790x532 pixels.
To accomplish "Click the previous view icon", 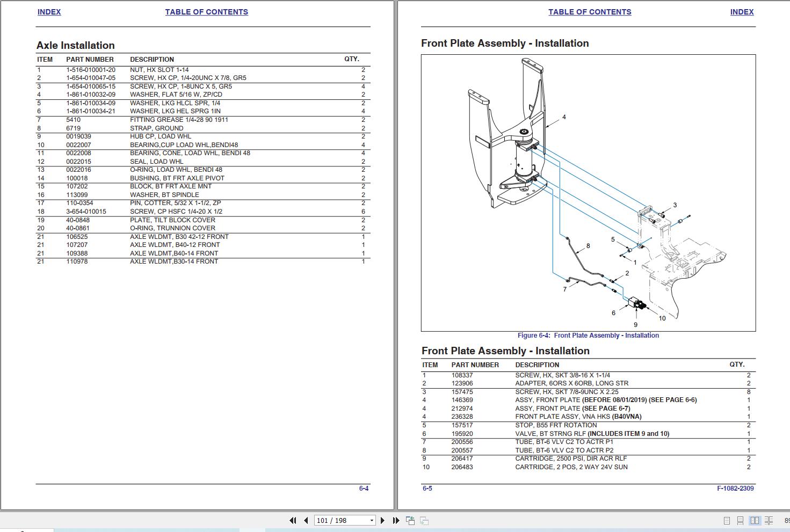I will pos(410,520).
